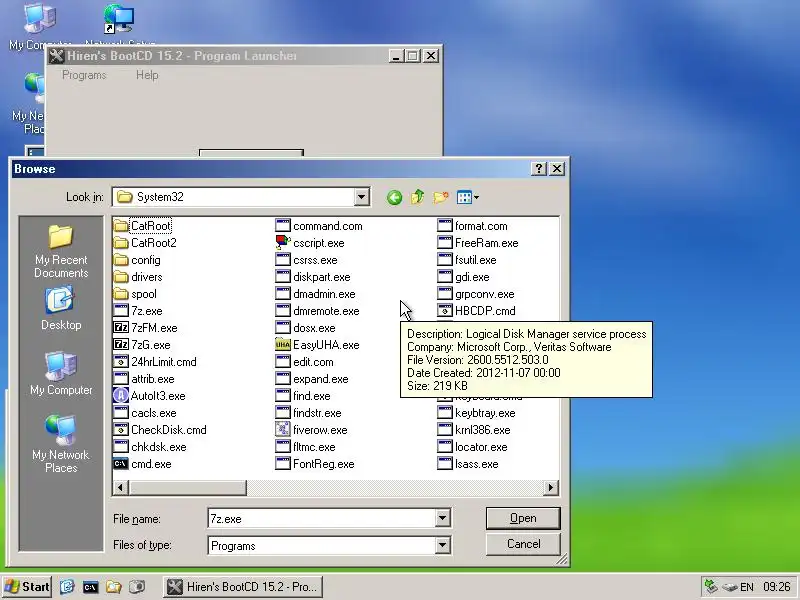Screen dimensions: 800x600
Task: Close the Browse dialog
Action: (x=557, y=169)
